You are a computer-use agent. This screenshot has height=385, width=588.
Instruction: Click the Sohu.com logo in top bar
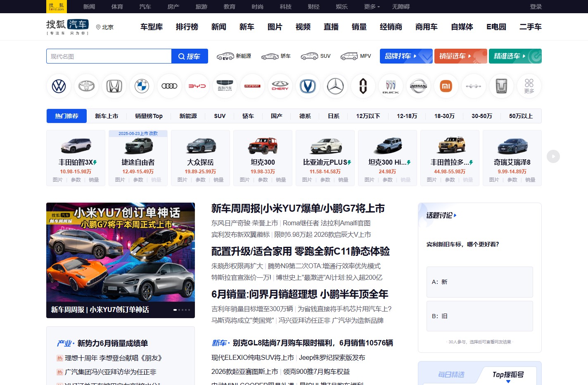pyautogui.click(x=57, y=7)
